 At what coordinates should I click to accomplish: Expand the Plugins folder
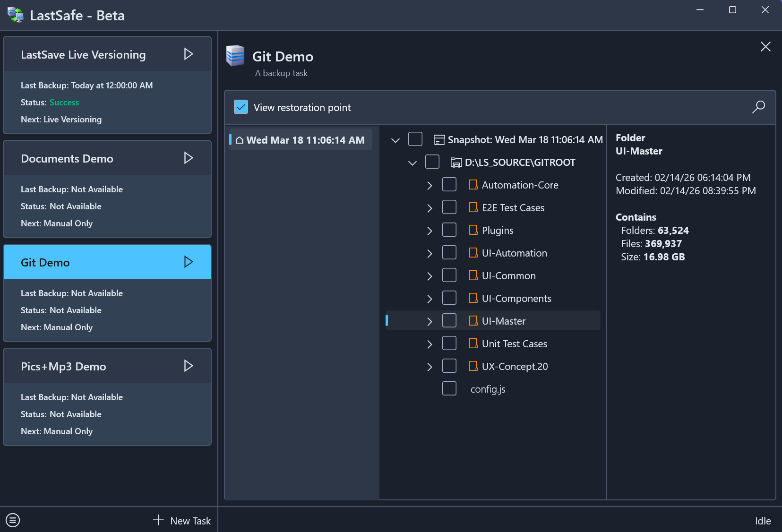(430, 231)
